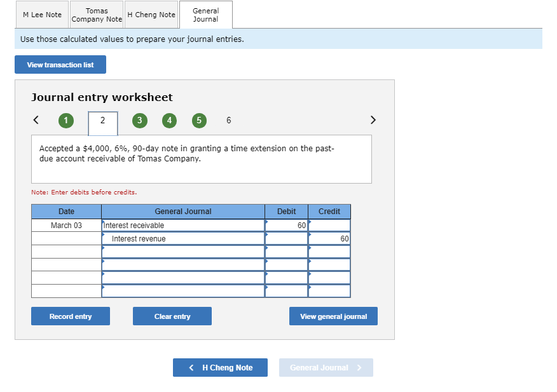Click the third row credit cell
This screenshot has height=392, width=557.
coord(329,252)
